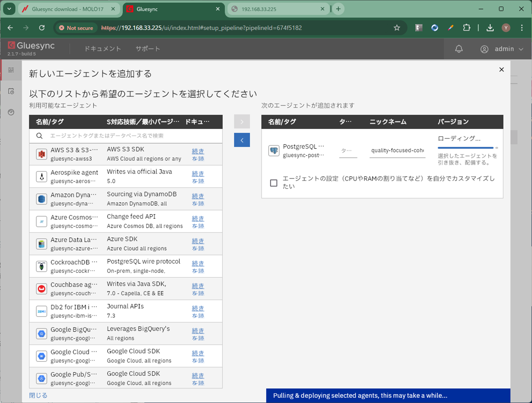
Task: Select the Aerospike agent icon
Action: [42, 177]
